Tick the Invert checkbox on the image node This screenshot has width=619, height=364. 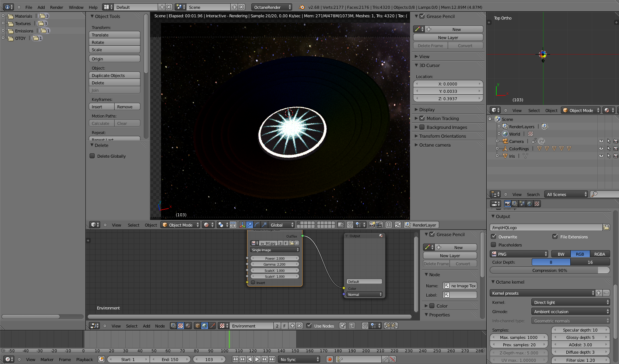click(253, 283)
